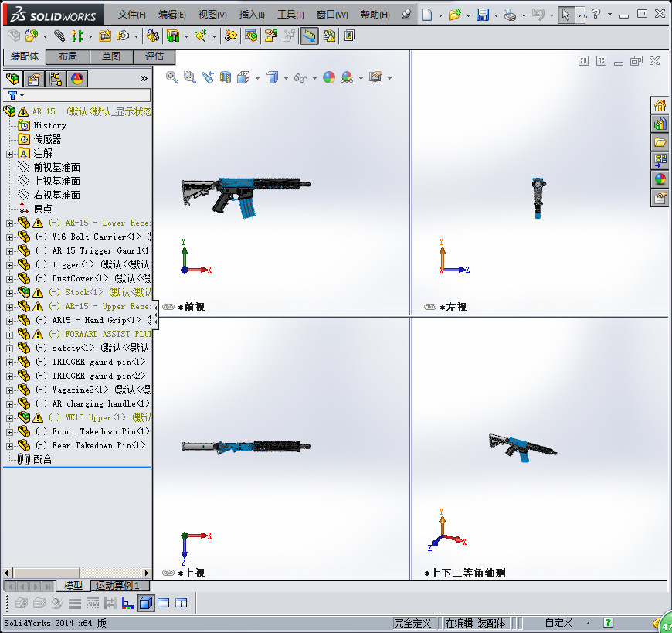Open the 文件(F) menu

[131, 15]
